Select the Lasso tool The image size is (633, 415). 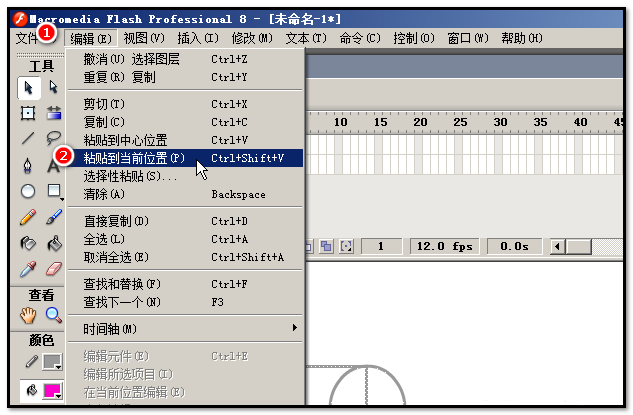(x=53, y=138)
